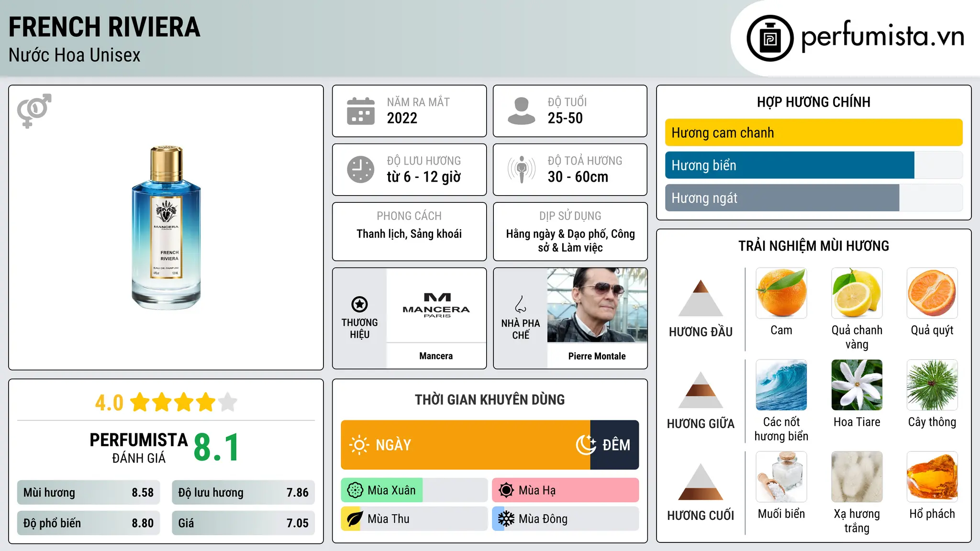This screenshot has width=980, height=551.
Task: Select the Muối biển sea salt image
Action: tap(781, 477)
